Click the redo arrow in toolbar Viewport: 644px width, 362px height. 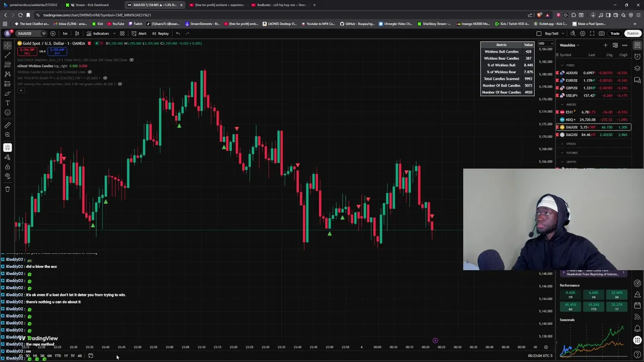pyautogui.click(x=187, y=33)
